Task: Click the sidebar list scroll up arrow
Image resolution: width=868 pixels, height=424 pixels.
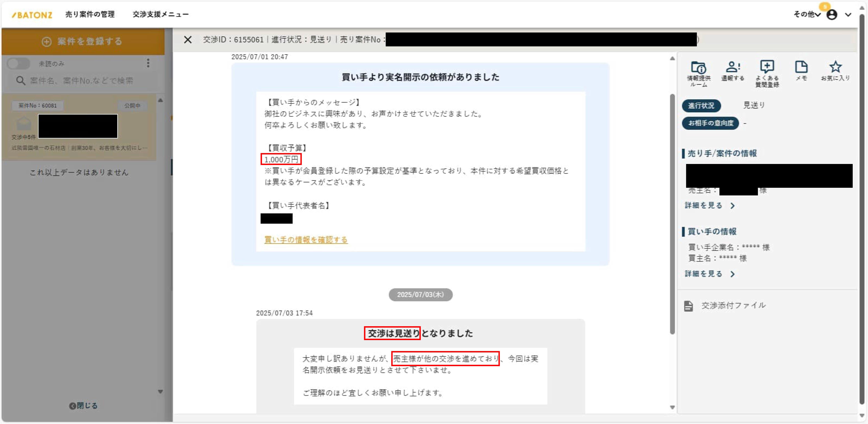Action: tap(160, 100)
